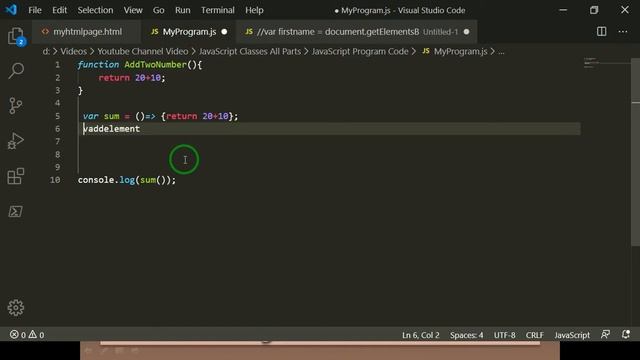This screenshot has height=360, width=640.
Task: Click 'sum' variable on line 5
Action: [x=111, y=116]
